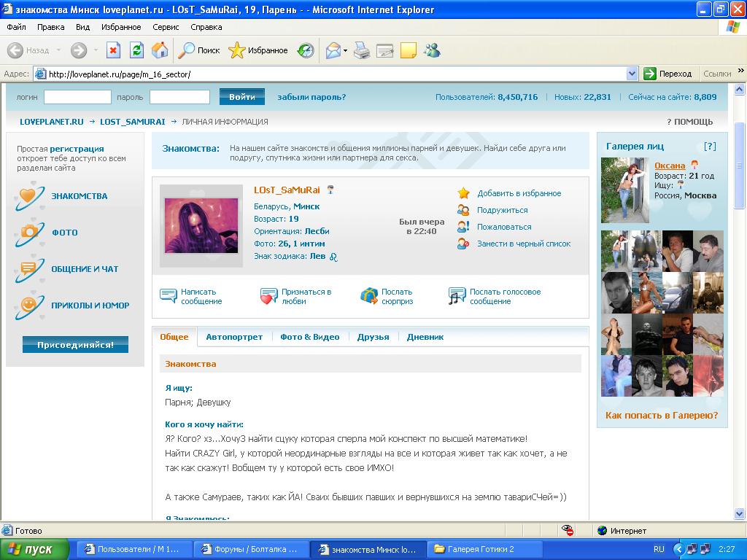Image resolution: width=747 pixels, height=560 pixels.
Task: Expand the address bar dropdown arrow
Action: pos(632,74)
